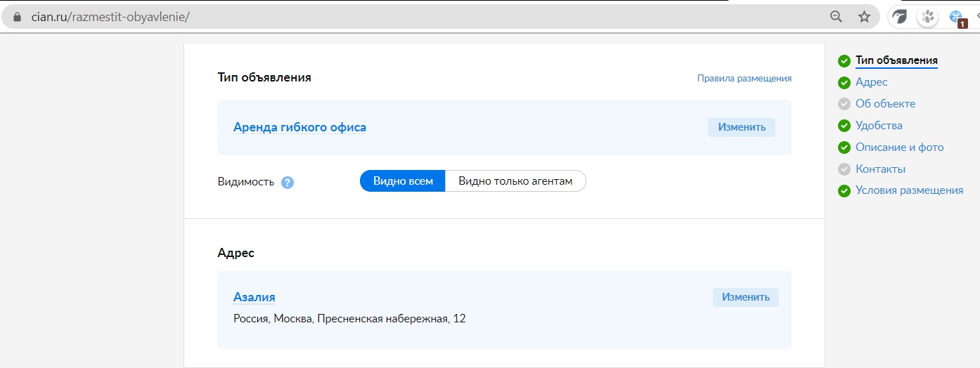Bookmark this page with star icon
This screenshot has height=368, width=980.
(x=864, y=17)
